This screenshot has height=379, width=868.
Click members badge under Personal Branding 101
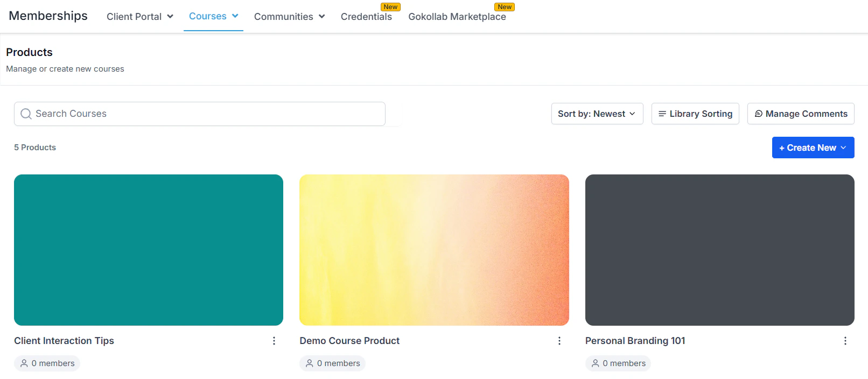point(618,363)
